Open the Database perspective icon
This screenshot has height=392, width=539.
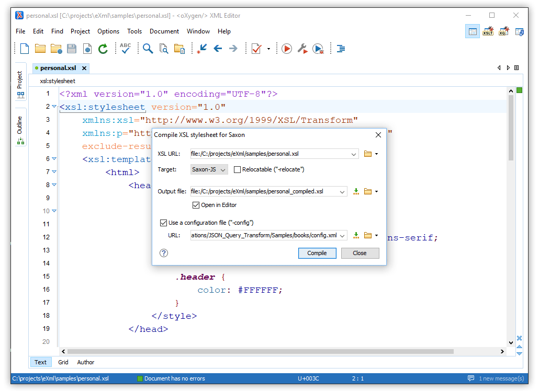pyautogui.click(x=520, y=32)
